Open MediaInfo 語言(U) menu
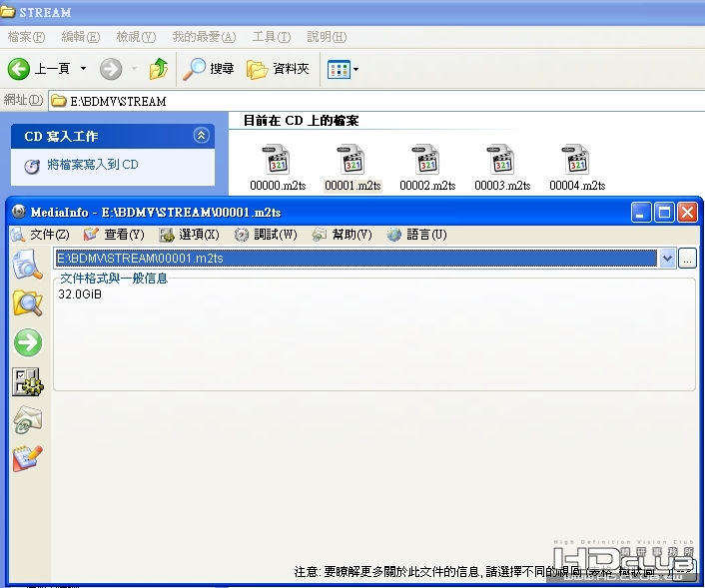The image size is (705, 588). 416,235
